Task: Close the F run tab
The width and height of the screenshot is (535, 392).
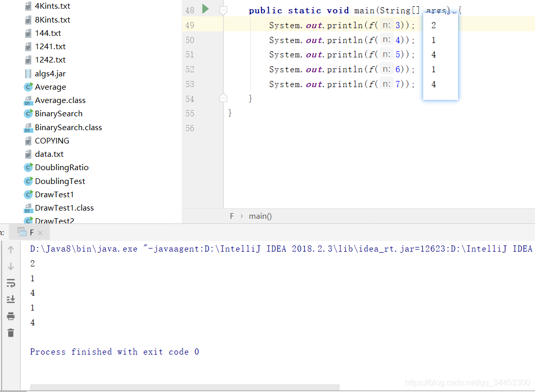Action: pos(40,233)
